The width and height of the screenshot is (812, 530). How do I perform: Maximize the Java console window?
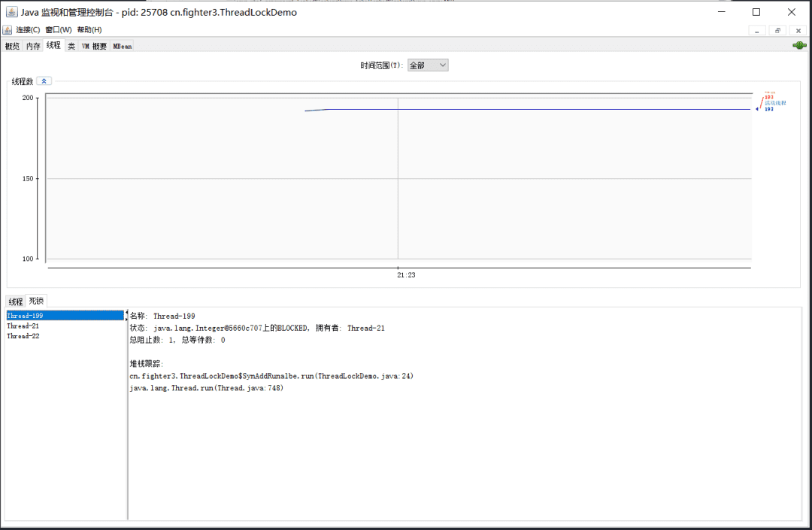pyautogui.click(x=756, y=12)
